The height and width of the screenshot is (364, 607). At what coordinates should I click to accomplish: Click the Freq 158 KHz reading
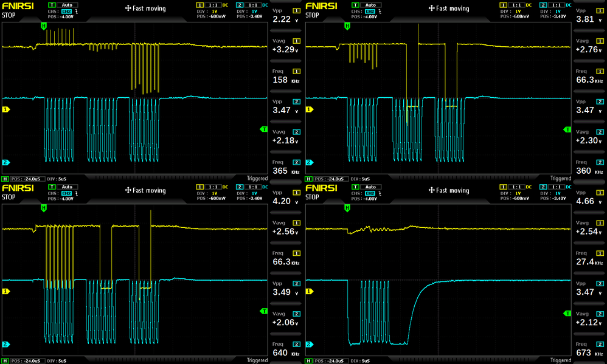(286, 77)
